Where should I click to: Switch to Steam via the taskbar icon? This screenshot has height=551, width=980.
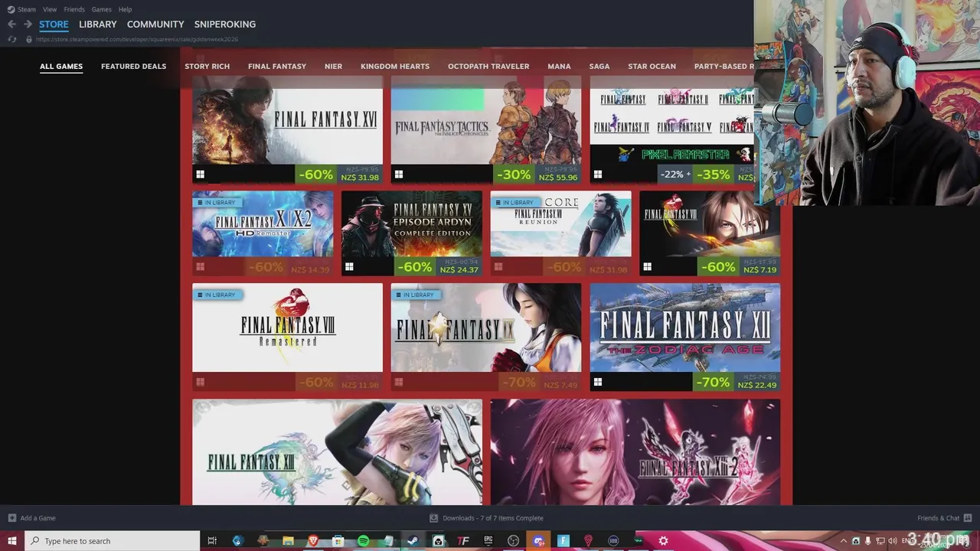point(413,541)
